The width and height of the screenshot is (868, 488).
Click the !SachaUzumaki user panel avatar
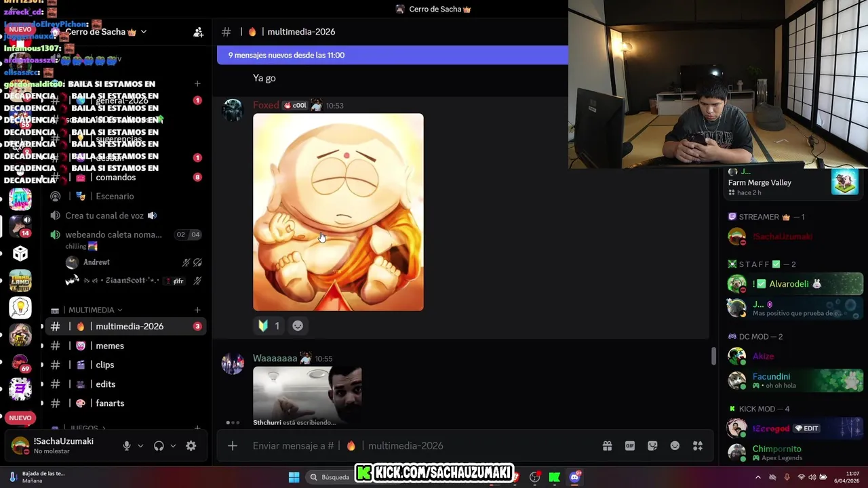(20, 445)
